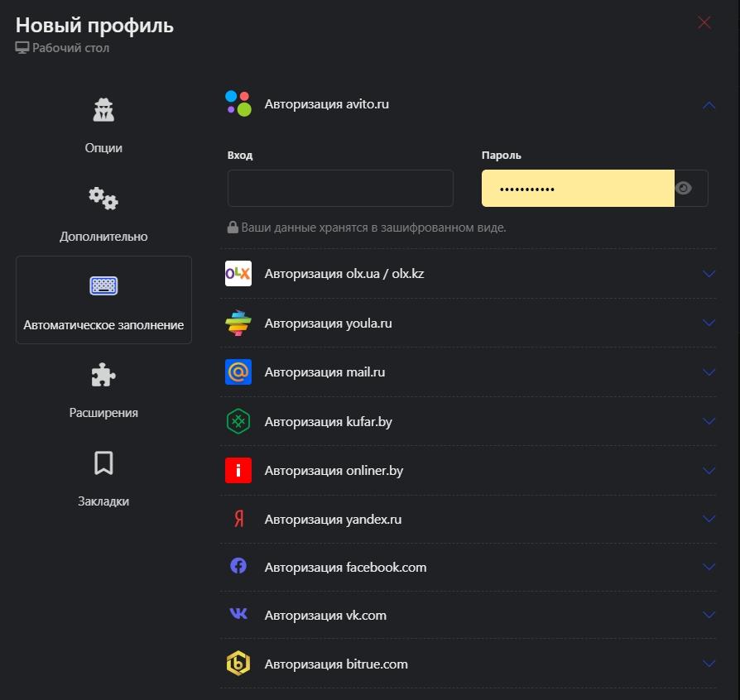Expand the youla.ru section chevron
Screen dimensions: 740x700
click(709, 323)
